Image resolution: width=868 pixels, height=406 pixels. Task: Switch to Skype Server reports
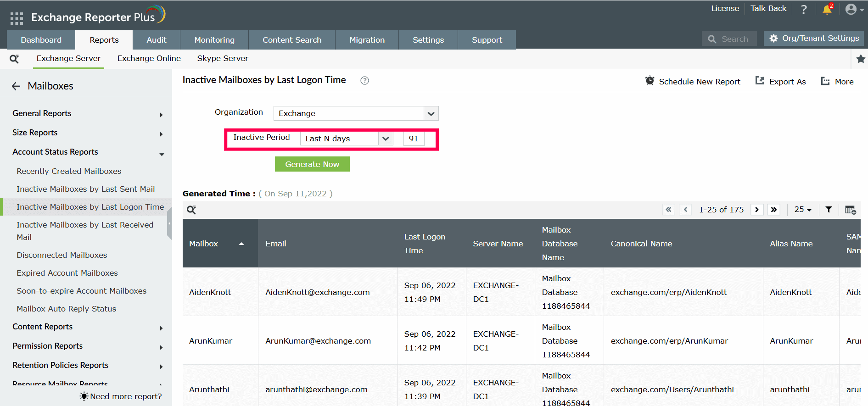[x=223, y=59]
